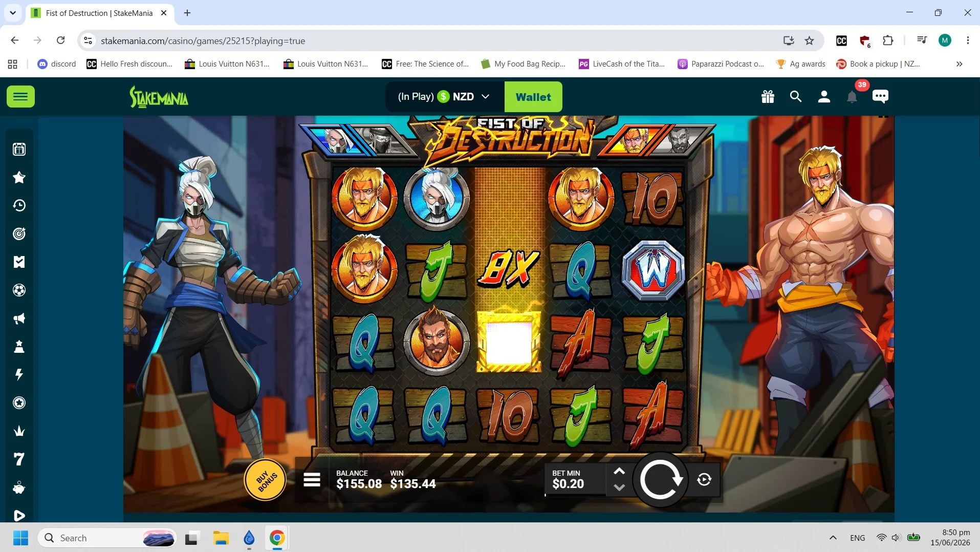This screenshot has width=980, height=552.
Task: Click the taskbar Search box
Action: [107, 538]
